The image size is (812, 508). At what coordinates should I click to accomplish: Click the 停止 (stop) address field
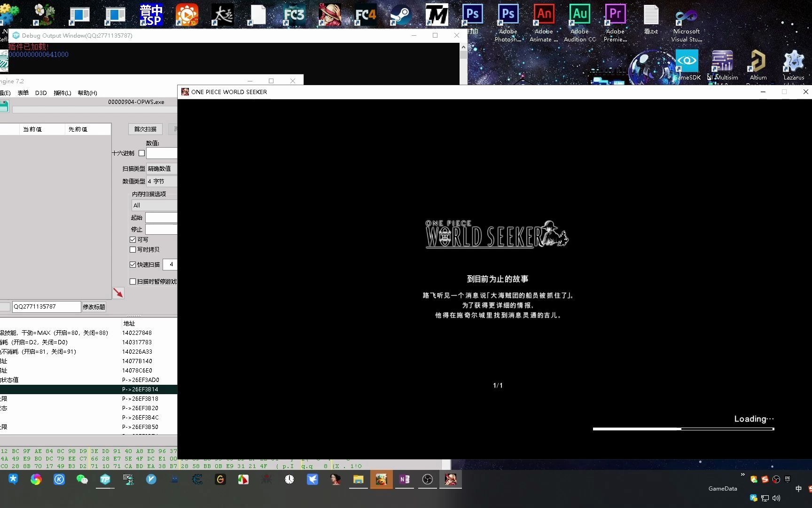pos(161,229)
